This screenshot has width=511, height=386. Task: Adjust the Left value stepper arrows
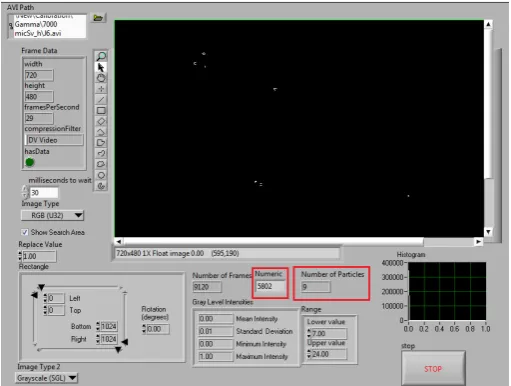[x=45, y=298]
